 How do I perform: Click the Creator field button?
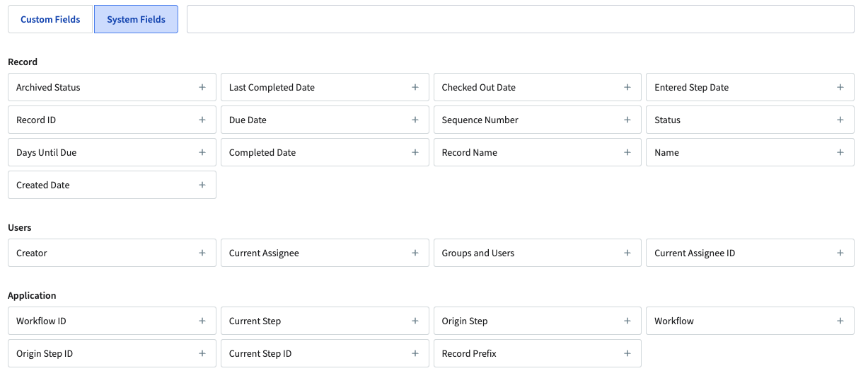click(99, 253)
